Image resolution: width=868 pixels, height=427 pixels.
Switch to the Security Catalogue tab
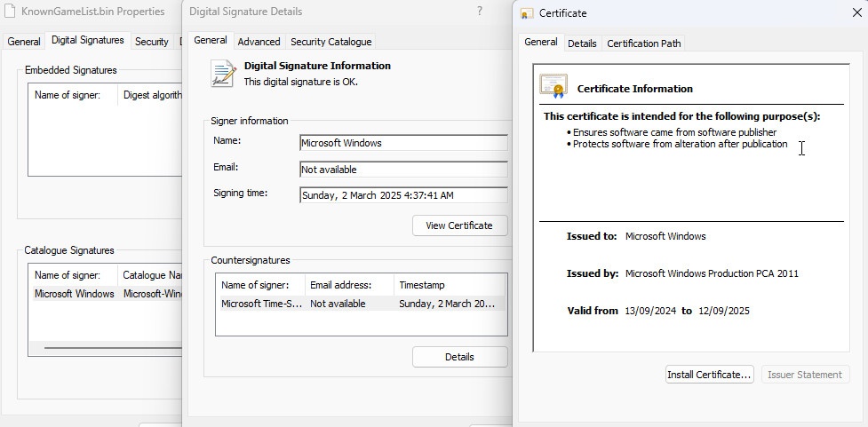[x=331, y=42]
